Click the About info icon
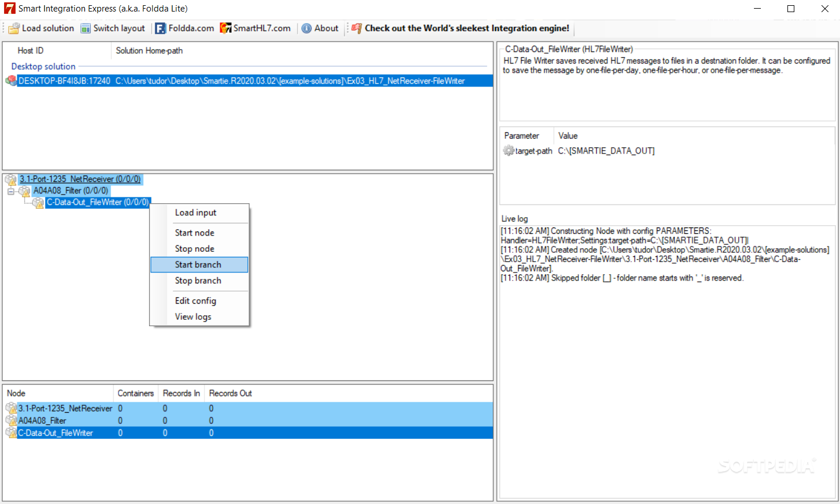840x504 pixels. click(307, 28)
